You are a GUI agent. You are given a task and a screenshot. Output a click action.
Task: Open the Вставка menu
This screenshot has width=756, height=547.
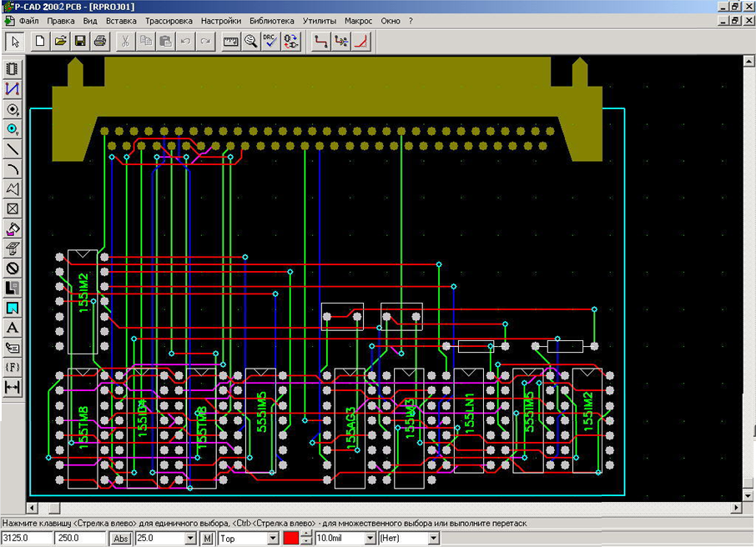pyautogui.click(x=121, y=21)
